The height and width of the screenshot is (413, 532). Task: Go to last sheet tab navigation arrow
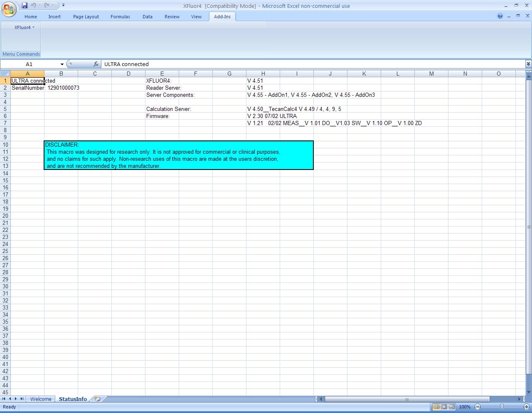coord(22,399)
